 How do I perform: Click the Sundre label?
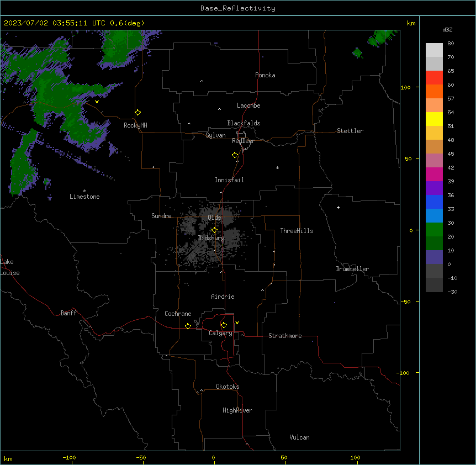(161, 216)
